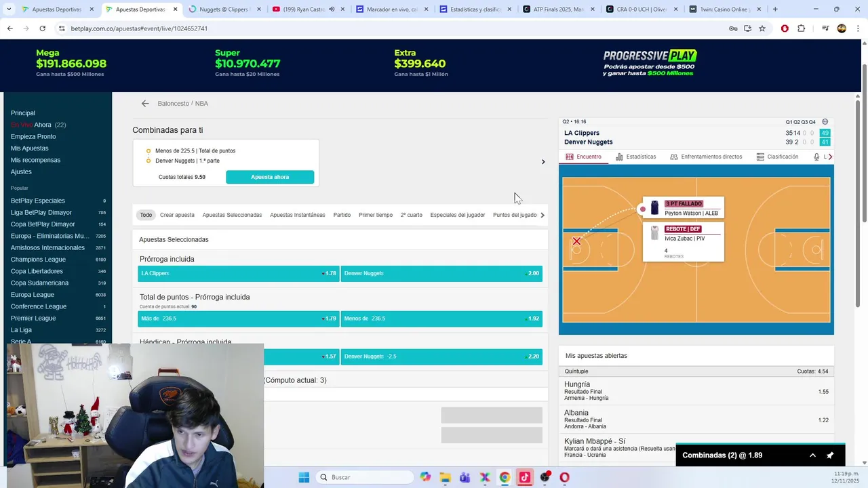Open the Windows Start menu
This screenshot has width=868, height=488.
coord(304,477)
